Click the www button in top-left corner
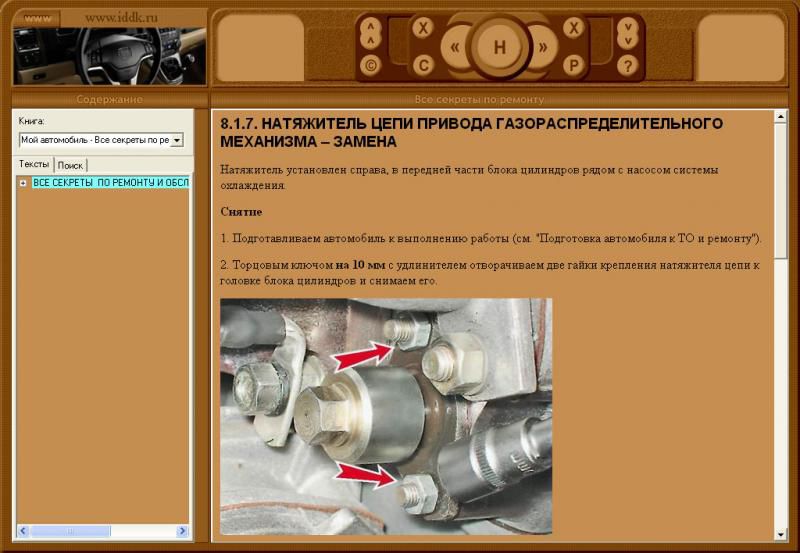Screen dimensions: 800x553 36,17
